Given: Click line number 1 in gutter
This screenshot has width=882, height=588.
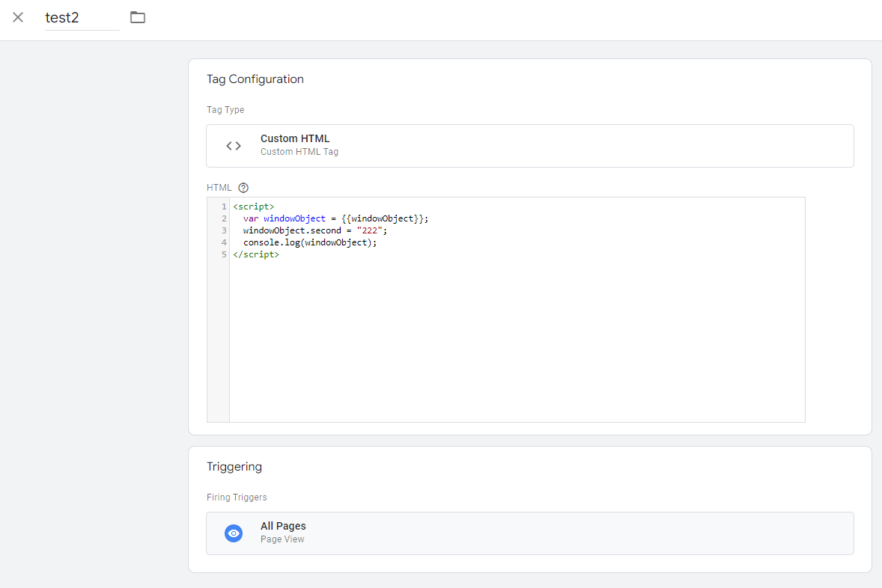Looking at the screenshot, I should (x=224, y=206).
